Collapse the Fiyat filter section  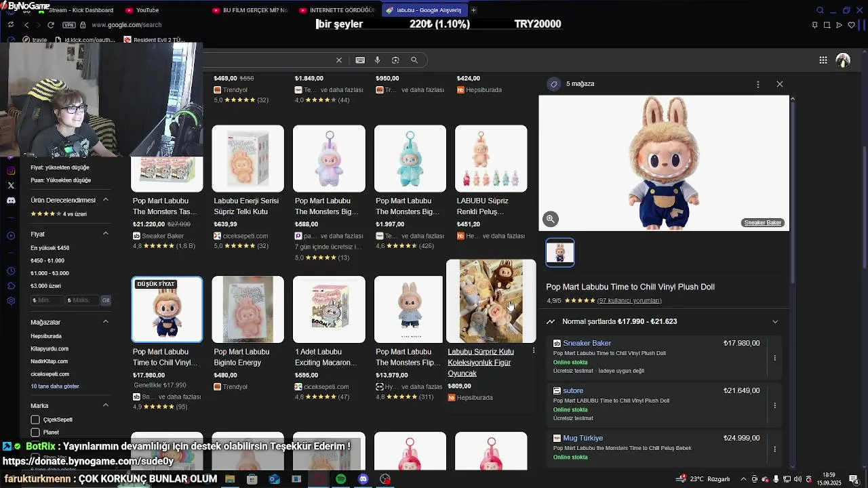click(106, 234)
